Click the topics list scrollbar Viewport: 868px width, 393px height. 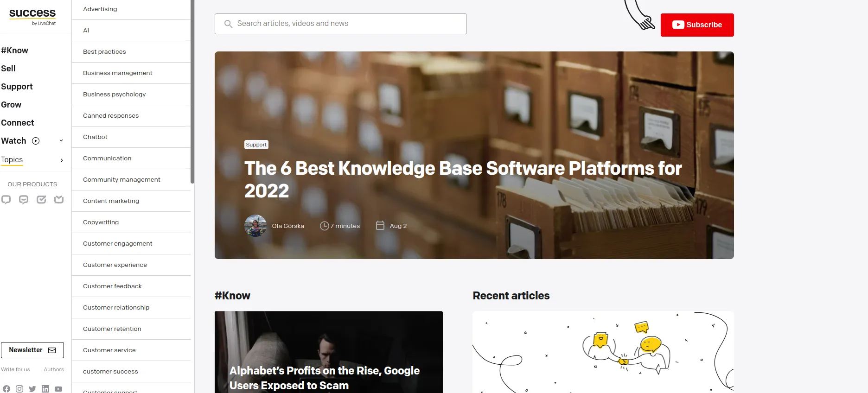click(192, 93)
